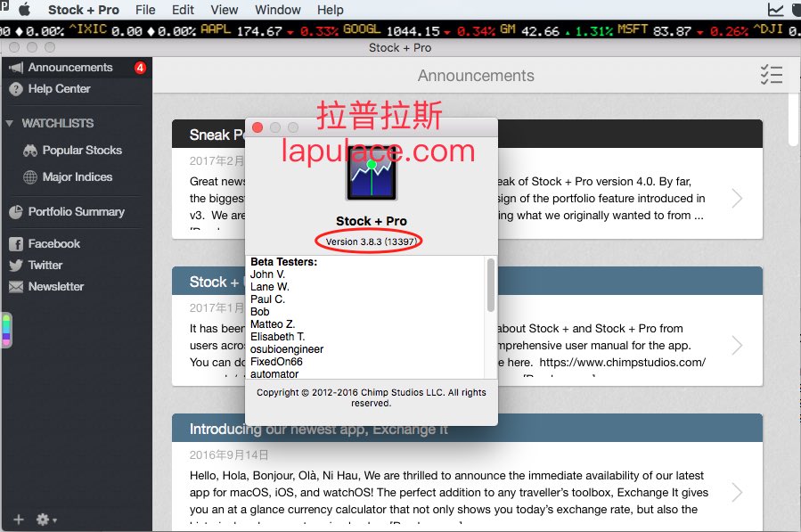Viewport: 801px width, 532px height.
Task: Open the Twitter link in sidebar
Action: click(77, 266)
